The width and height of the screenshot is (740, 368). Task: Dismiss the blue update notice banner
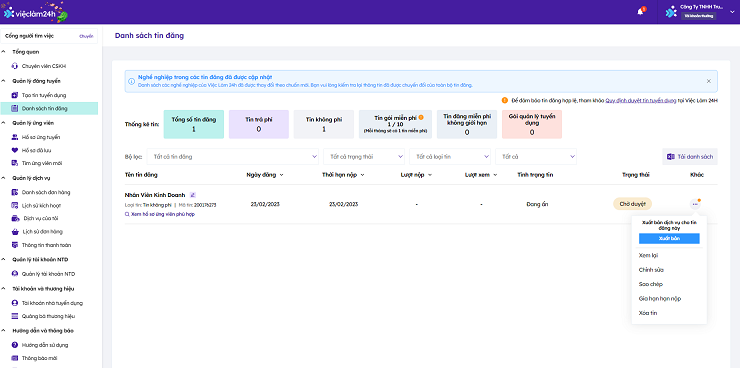pyautogui.click(x=708, y=81)
